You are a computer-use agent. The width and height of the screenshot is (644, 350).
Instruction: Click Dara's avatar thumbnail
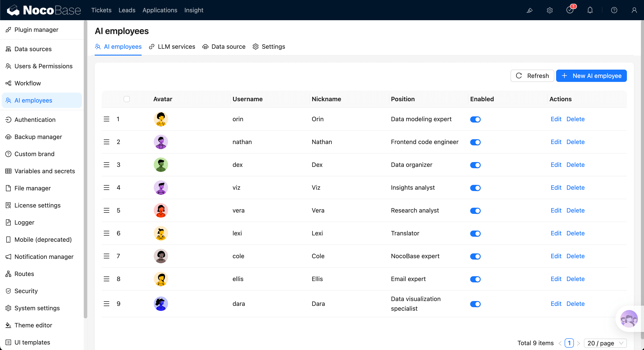(x=161, y=304)
